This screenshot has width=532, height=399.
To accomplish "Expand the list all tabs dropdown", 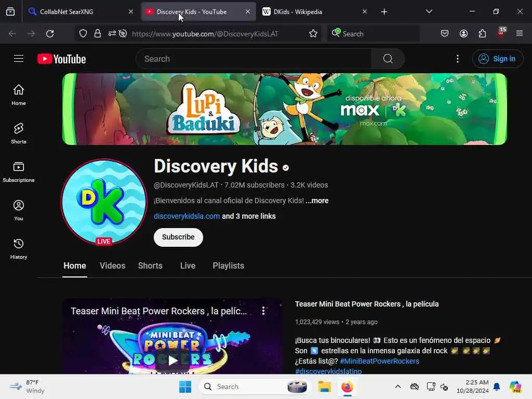I will coord(429,11).
